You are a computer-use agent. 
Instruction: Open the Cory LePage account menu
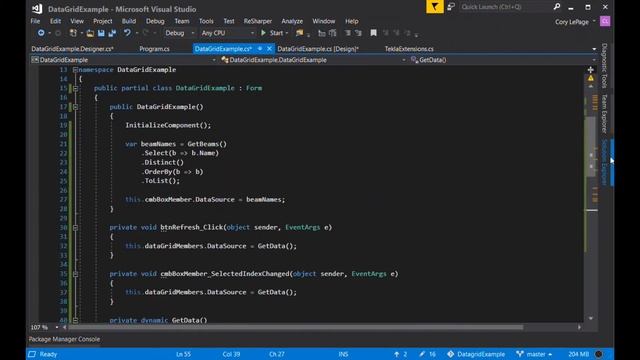click(575, 22)
